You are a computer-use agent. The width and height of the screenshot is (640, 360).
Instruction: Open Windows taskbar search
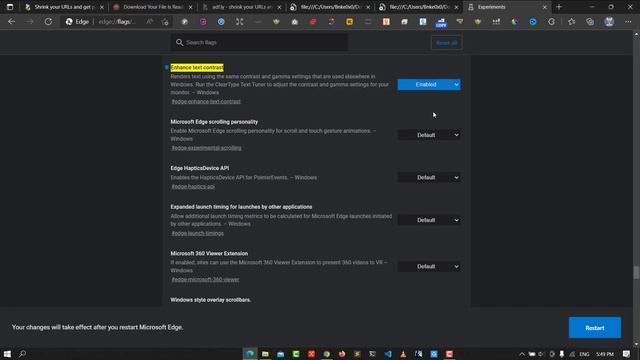point(22,353)
